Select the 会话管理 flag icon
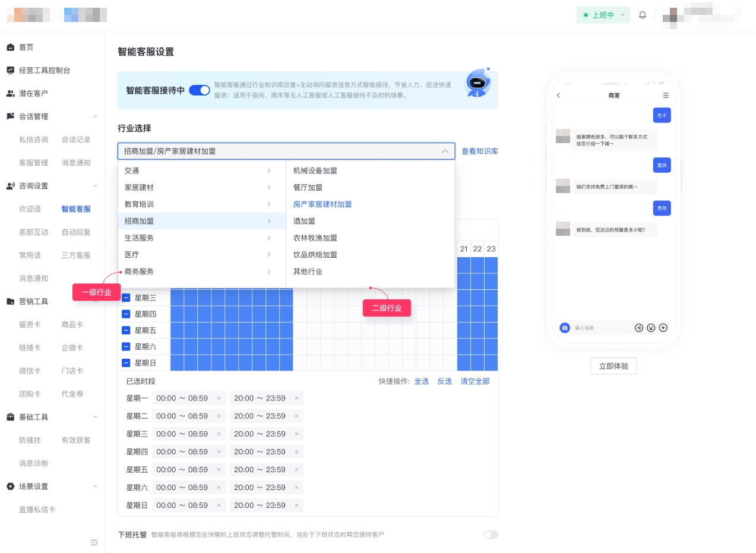 pos(10,116)
